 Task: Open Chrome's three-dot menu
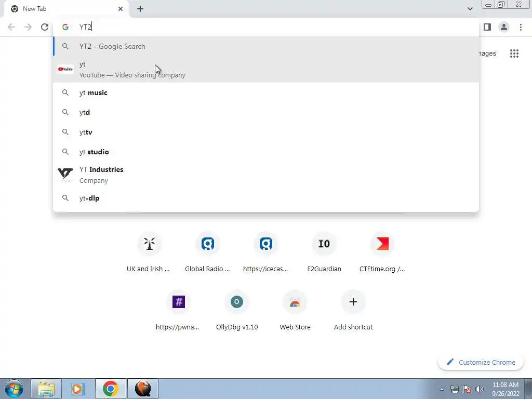click(521, 27)
